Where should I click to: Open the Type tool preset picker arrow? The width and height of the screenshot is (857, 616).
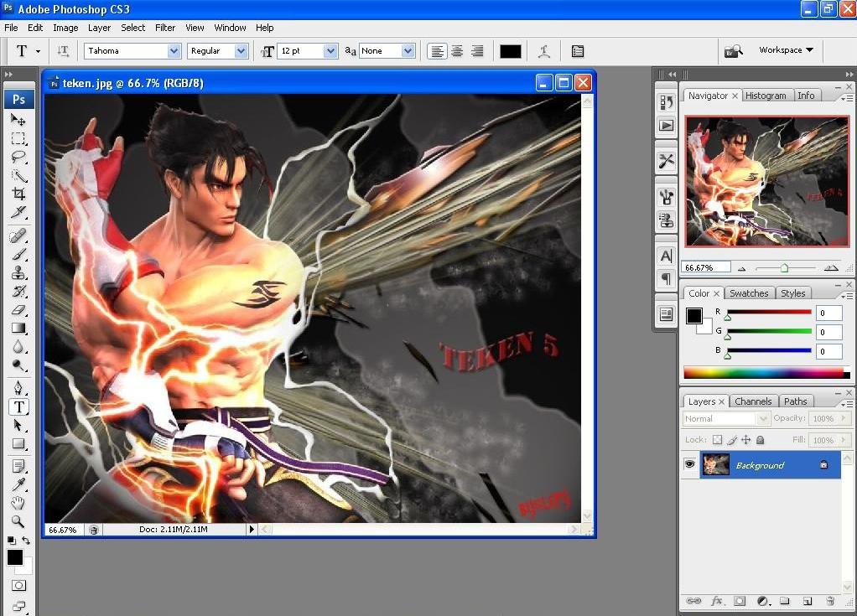[x=38, y=51]
